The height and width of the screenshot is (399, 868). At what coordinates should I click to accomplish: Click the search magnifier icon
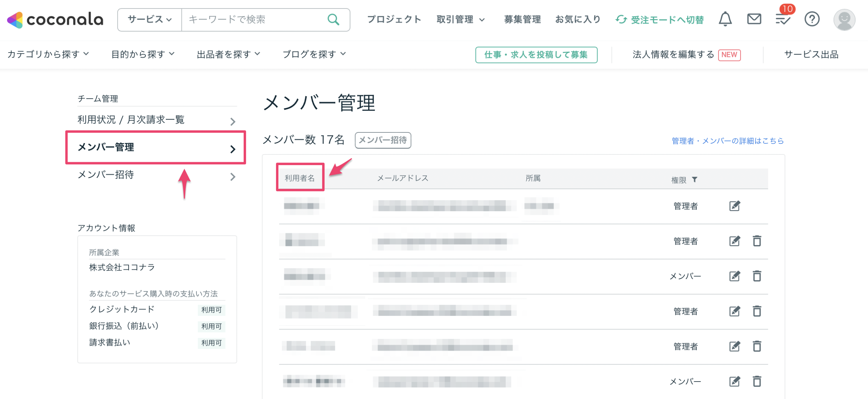(x=333, y=20)
